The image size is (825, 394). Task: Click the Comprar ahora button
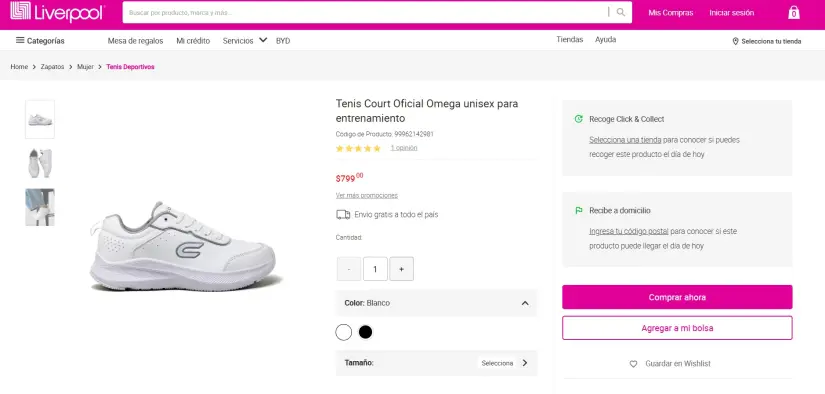[x=677, y=297]
